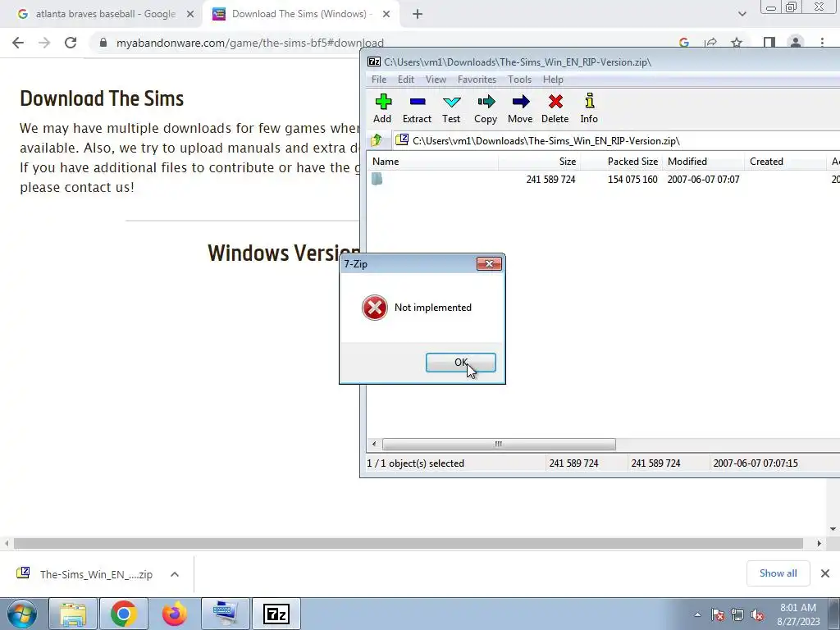
Task: Click '1 / 1 object(s) selected' status text
Action: [416, 463]
